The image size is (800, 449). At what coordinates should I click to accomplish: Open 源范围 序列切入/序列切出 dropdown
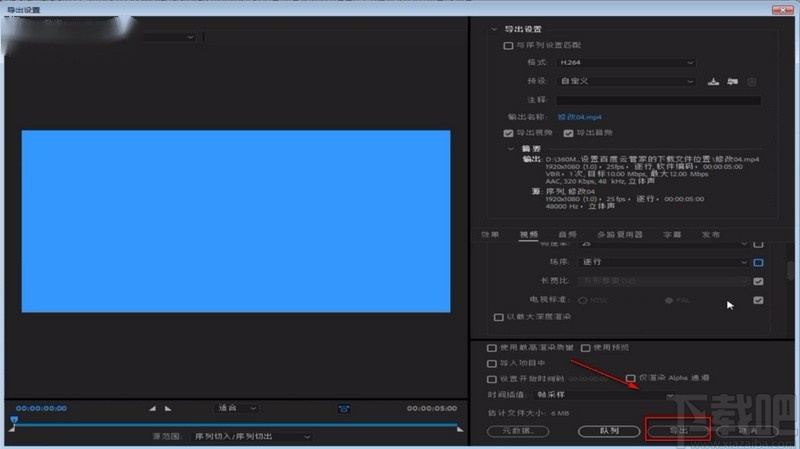(252, 437)
